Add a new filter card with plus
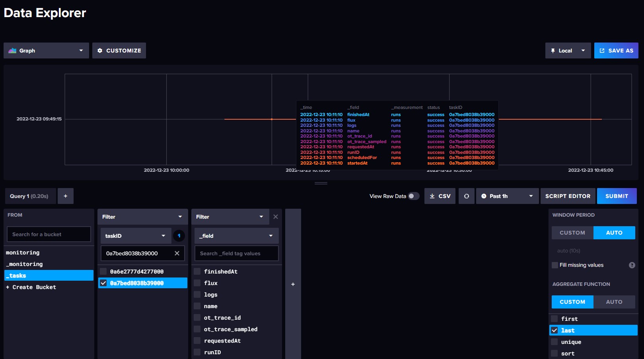The width and height of the screenshot is (644, 359). point(293,284)
